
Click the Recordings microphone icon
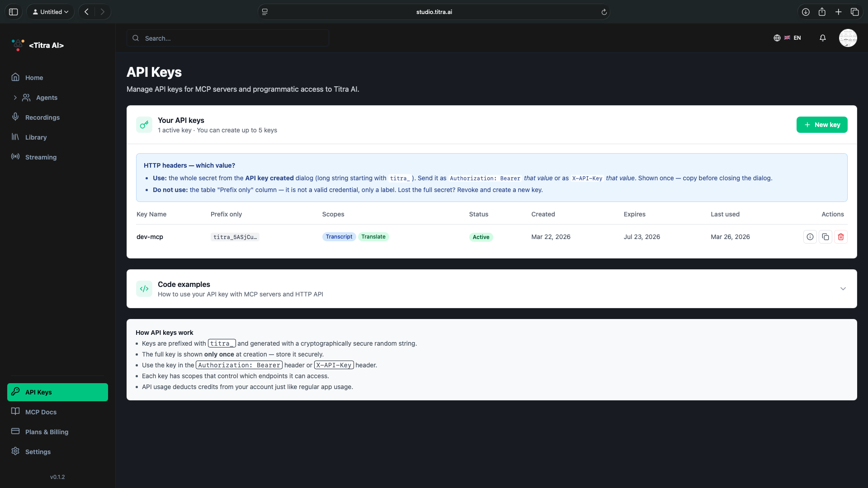[x=15, y=117]
